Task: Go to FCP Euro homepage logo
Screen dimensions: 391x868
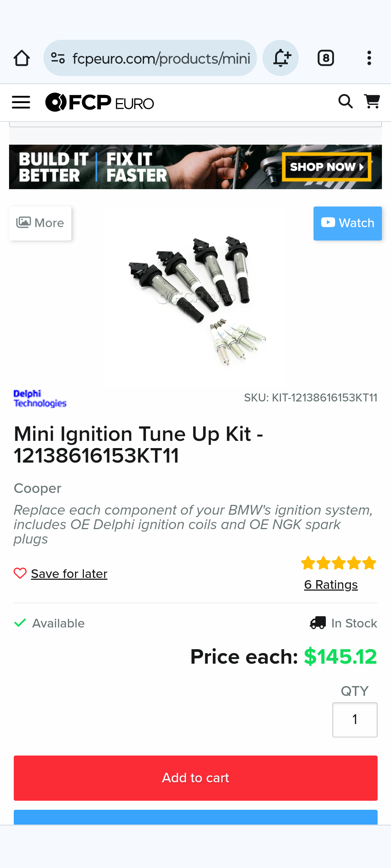Action: [100, 102]
